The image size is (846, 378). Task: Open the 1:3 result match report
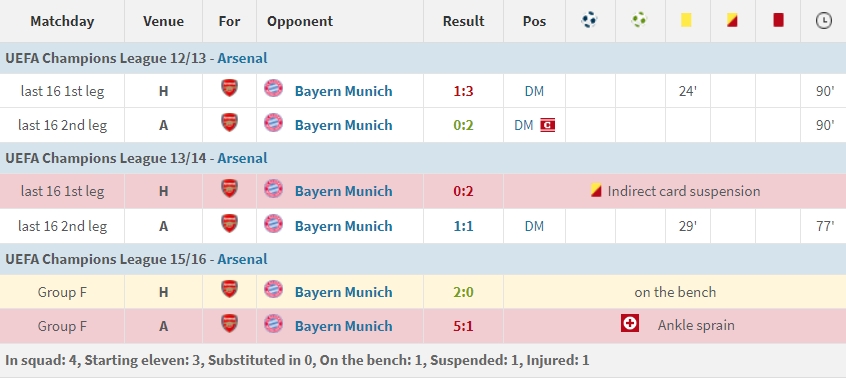coord(463,91)
